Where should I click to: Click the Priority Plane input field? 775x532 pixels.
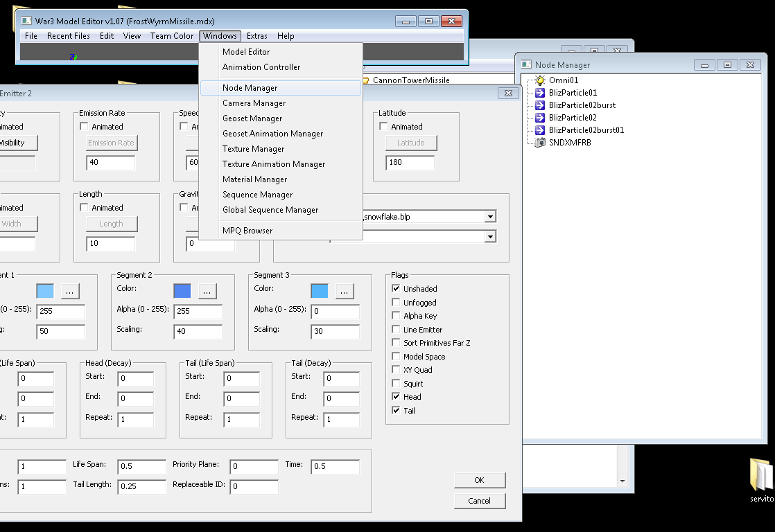pyautogui.click(x=254, y=466)
